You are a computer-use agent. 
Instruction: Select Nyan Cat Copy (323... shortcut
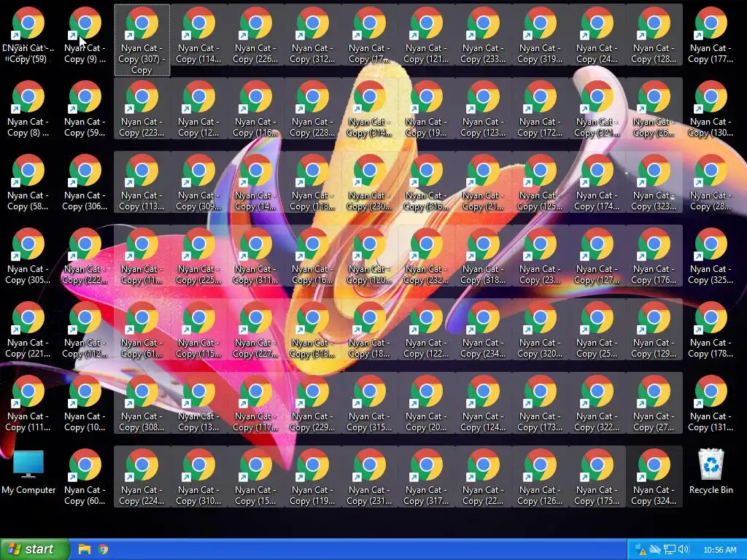654,182
